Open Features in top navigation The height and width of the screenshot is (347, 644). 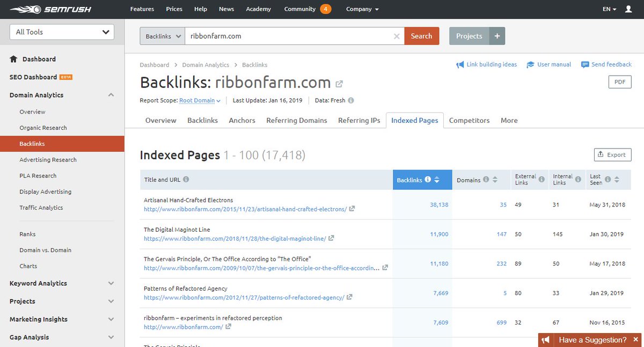coord(142,9)
